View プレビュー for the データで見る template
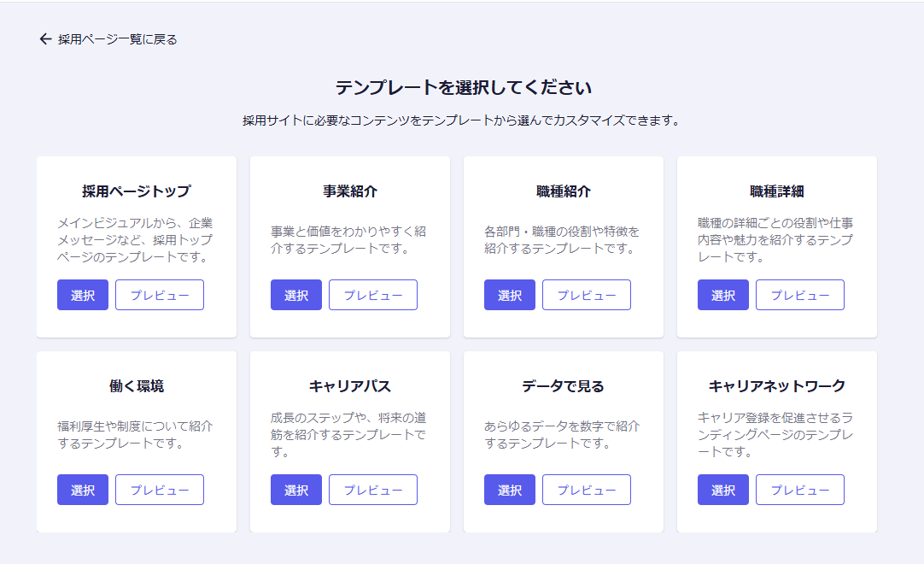The width and height of the screenshot is (924, 564). point(587,490)
